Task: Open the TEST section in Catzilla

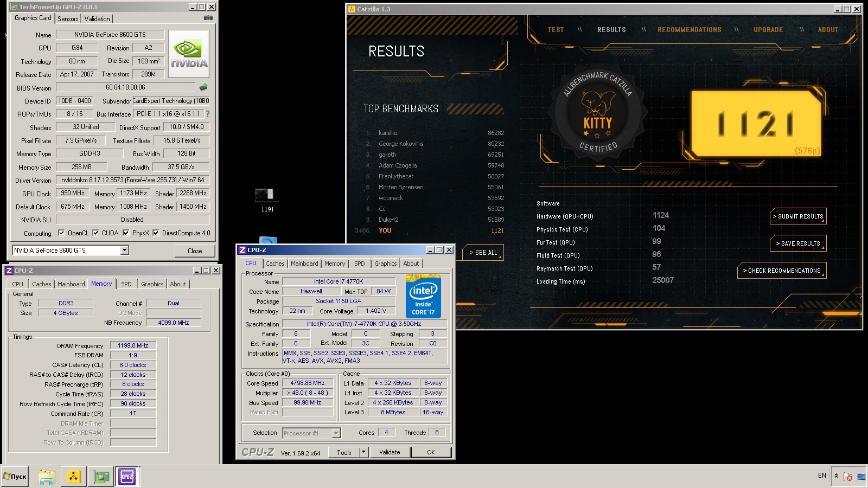Action: [x=556, y=30]
